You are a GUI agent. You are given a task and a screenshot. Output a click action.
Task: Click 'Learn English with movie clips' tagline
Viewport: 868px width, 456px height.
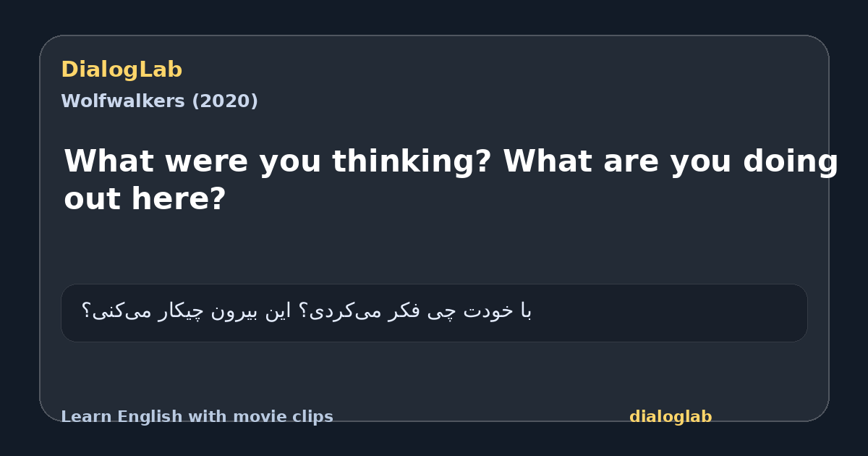(x=197, y=417)
